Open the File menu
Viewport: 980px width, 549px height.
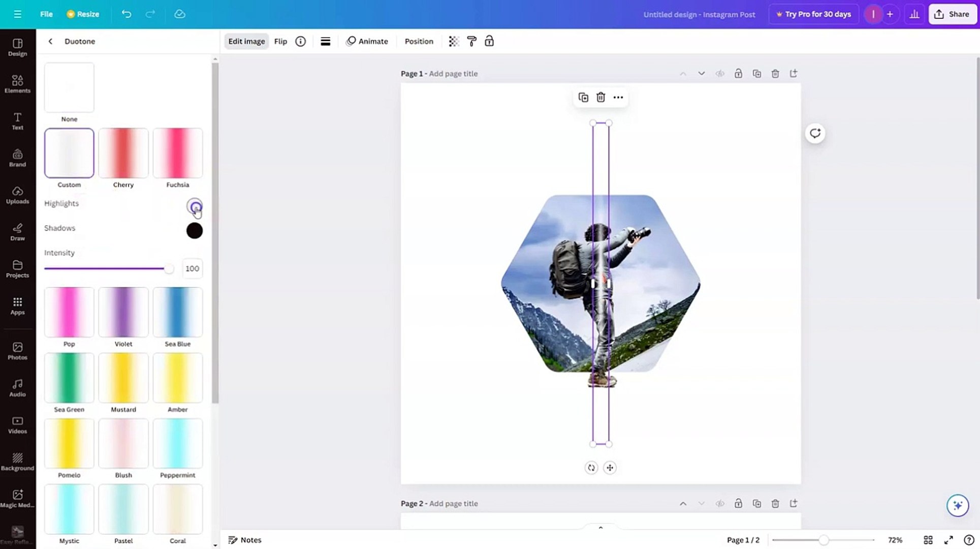pyautogui.click(x=46, y=14)
